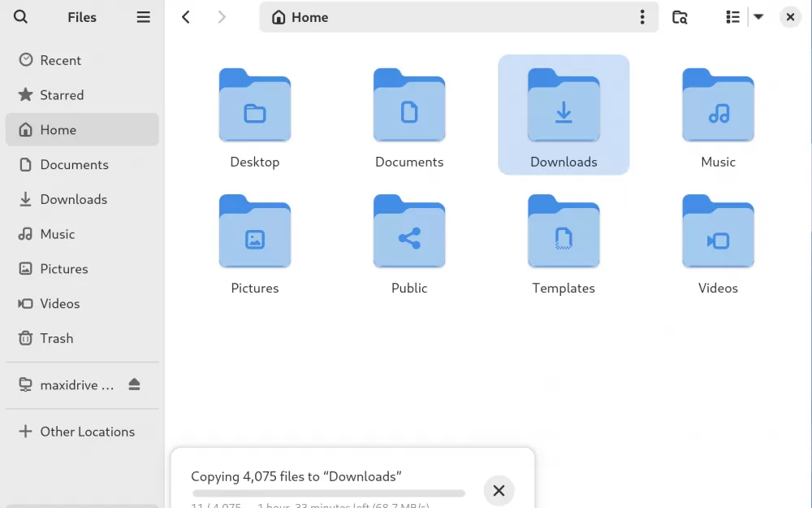Open Starred in the sidebar

[82, 95]
